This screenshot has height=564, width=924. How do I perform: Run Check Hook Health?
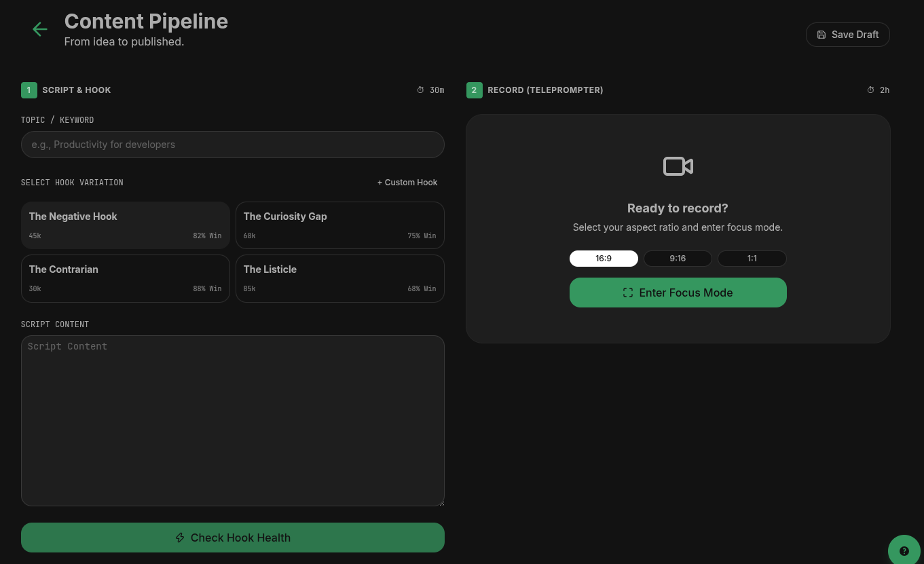(x=233, y=538)
